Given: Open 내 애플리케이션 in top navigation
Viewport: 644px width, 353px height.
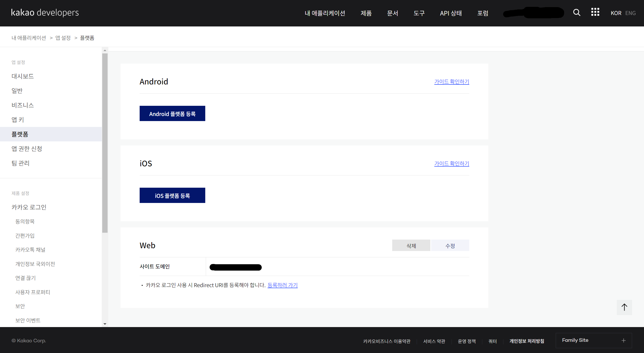Looking at the screenshot, I should point(325,13).
